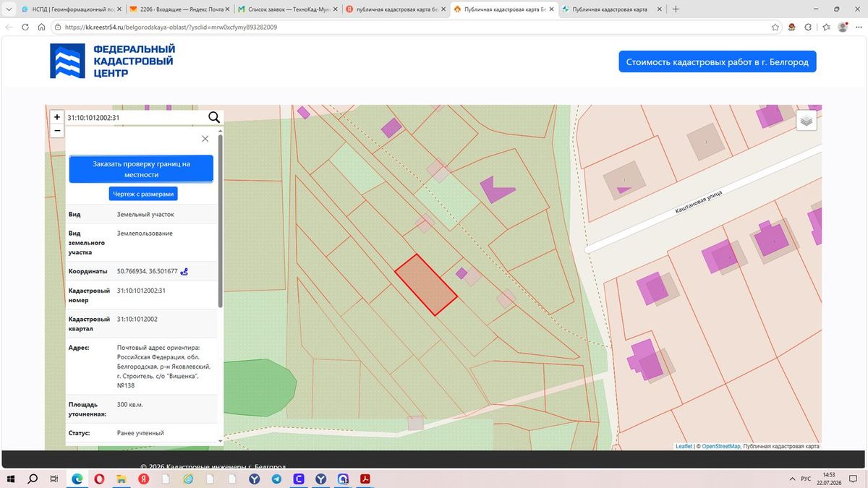868x488 pixels.
Task: Click Стоимость кадастровых работ в г. Белгород button
Action: tap(718, 62)
